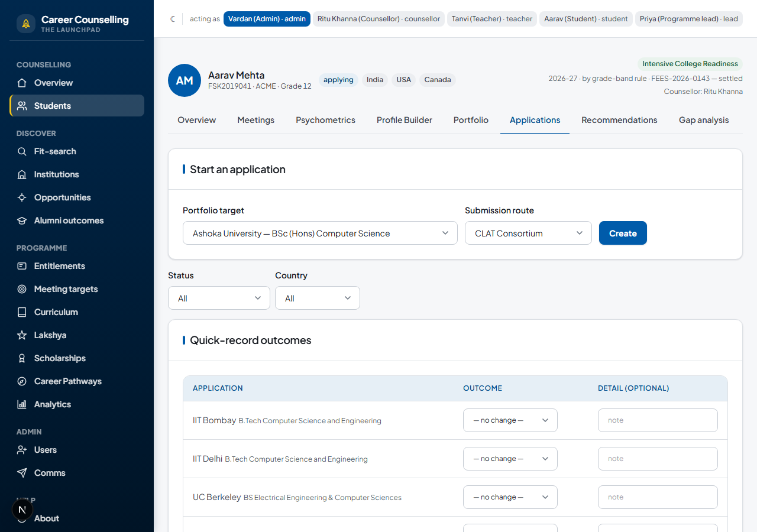This screenshot has width=757, height=532.
Task: Open outcome dropdown for IIT Bombay
Action: click(510, 420)
